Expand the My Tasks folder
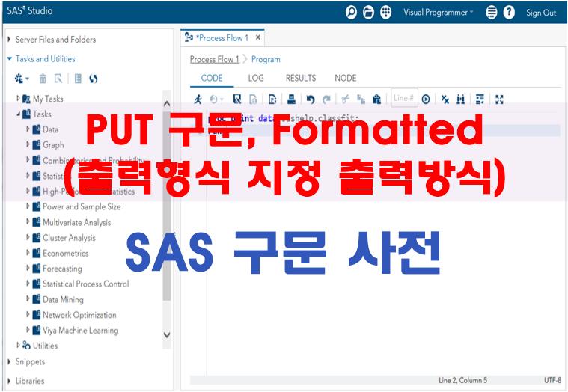Screen dimensions: 568x392 pos(18,98)
